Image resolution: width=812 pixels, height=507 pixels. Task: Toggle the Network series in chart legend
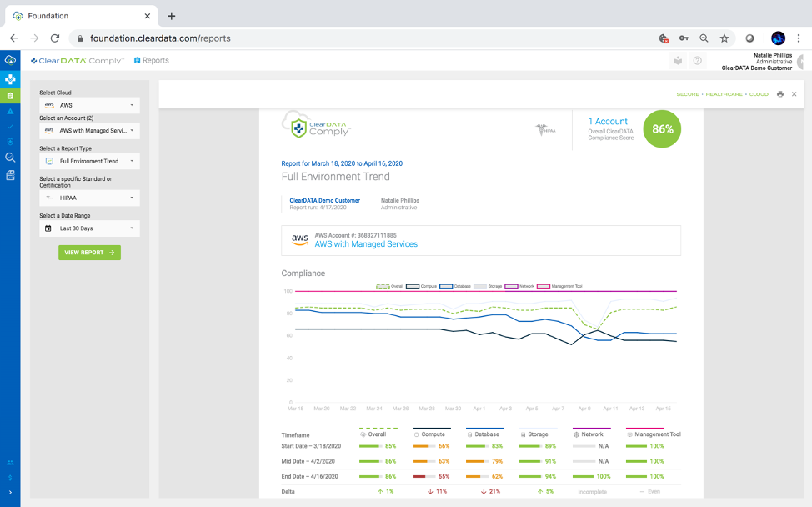[x=519, y=286]
